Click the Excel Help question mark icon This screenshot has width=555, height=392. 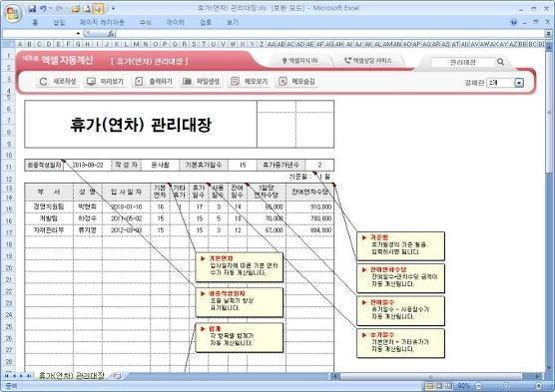coord(514,22)
